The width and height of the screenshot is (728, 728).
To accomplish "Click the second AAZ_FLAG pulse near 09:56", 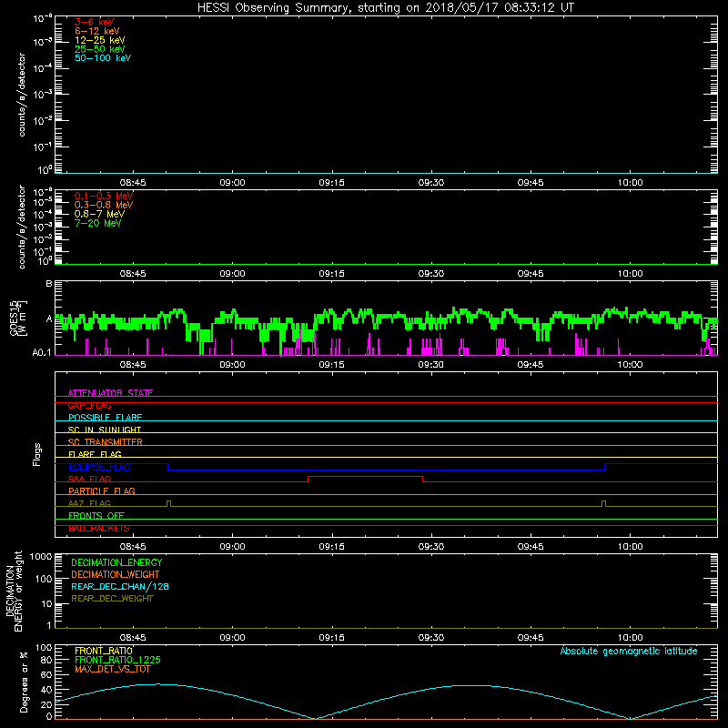I will pos(603,503).
